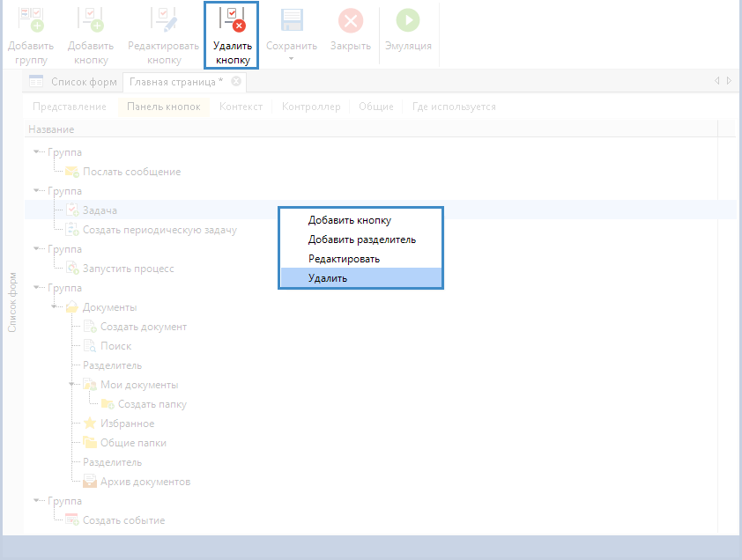Close the Главная страница tab
This screenshot has height=560, width=742.
pyautogui.click(x=236, y=82)
